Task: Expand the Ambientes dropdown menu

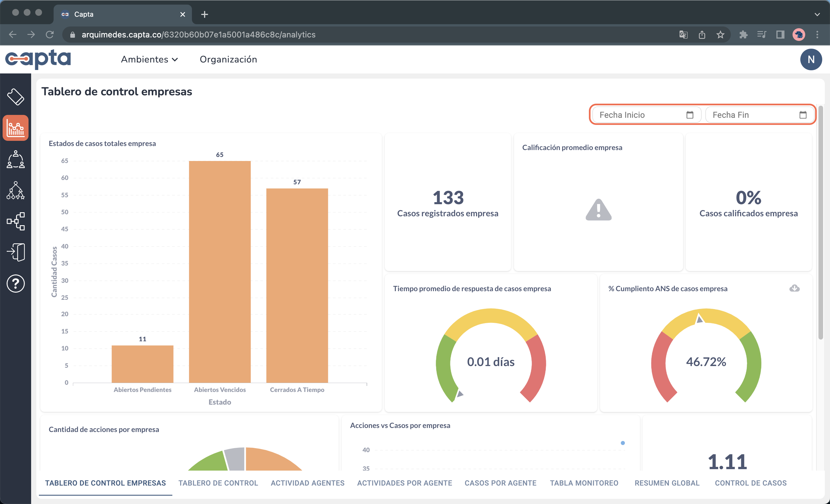Action: [149, 60]
